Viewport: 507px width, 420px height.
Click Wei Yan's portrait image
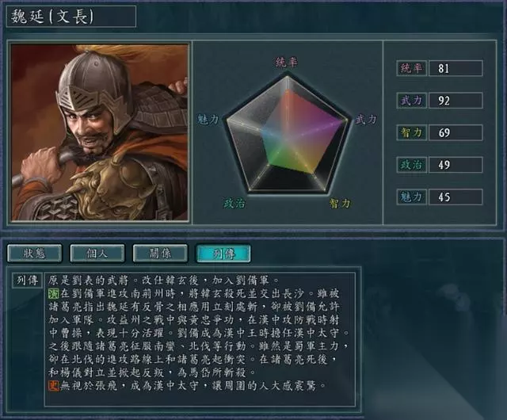pyautogui.click(x=100, y=132)
